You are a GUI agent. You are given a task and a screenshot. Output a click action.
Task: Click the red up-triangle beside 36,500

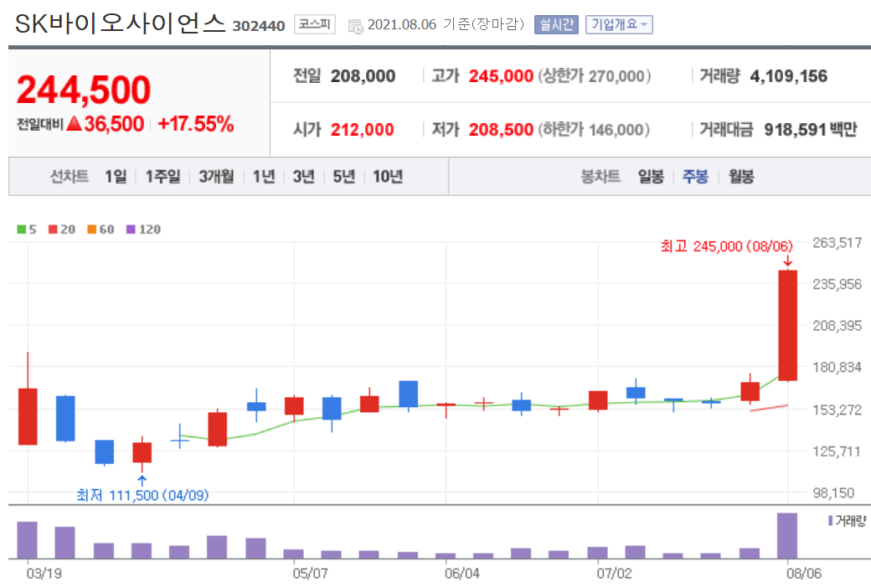click(x=74, y=123)
